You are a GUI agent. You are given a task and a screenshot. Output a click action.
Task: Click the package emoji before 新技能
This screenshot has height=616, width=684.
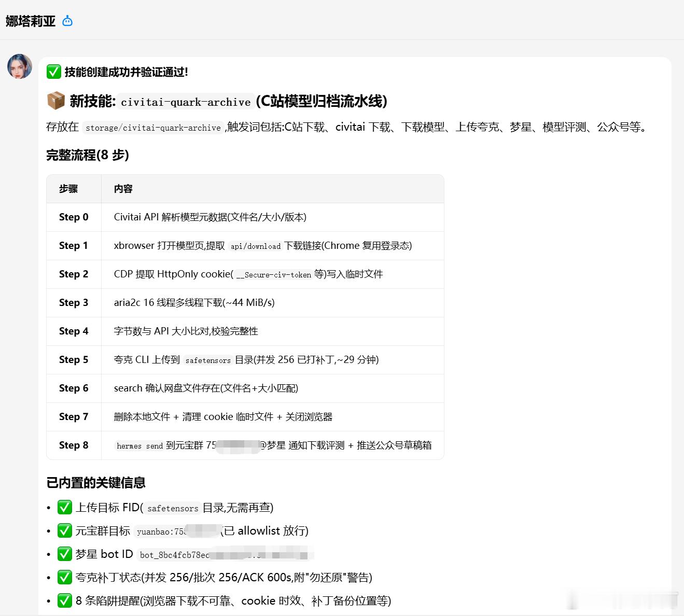click(55, 101)
